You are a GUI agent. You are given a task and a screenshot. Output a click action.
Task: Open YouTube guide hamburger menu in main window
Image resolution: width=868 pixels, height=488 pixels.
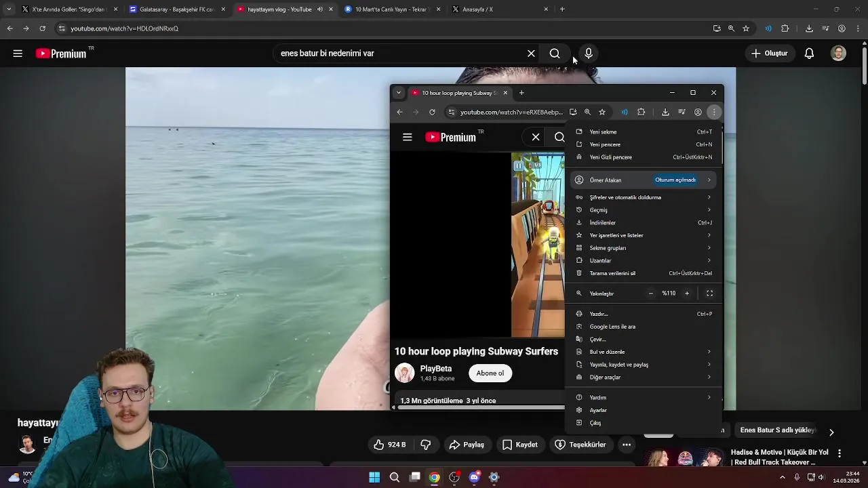pos(18,54)
